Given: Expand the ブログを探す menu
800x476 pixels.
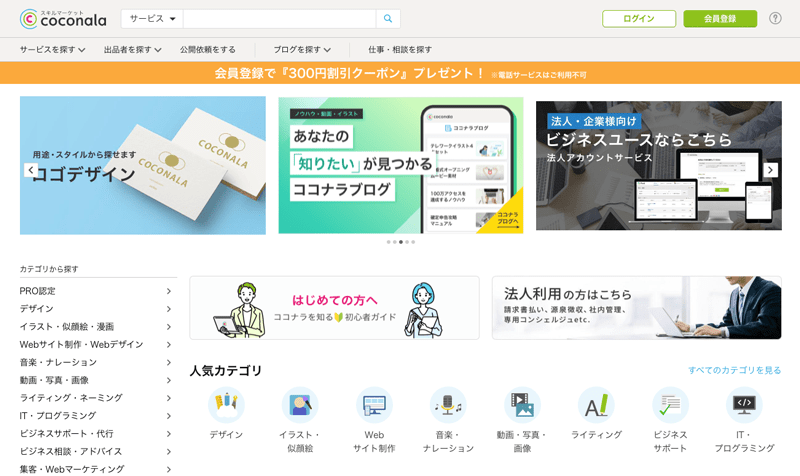Looking at the screenshot, I should (x=302, y=49).
